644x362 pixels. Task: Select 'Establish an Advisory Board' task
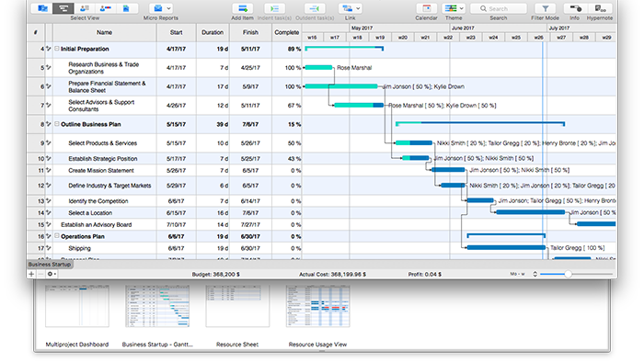tap(96, 225)
